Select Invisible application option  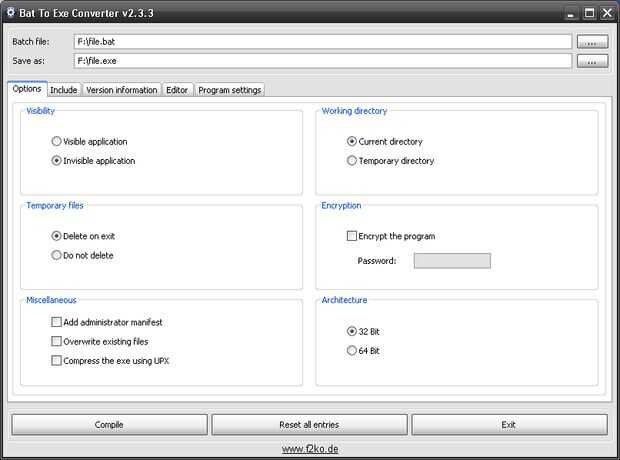point(57,160)
